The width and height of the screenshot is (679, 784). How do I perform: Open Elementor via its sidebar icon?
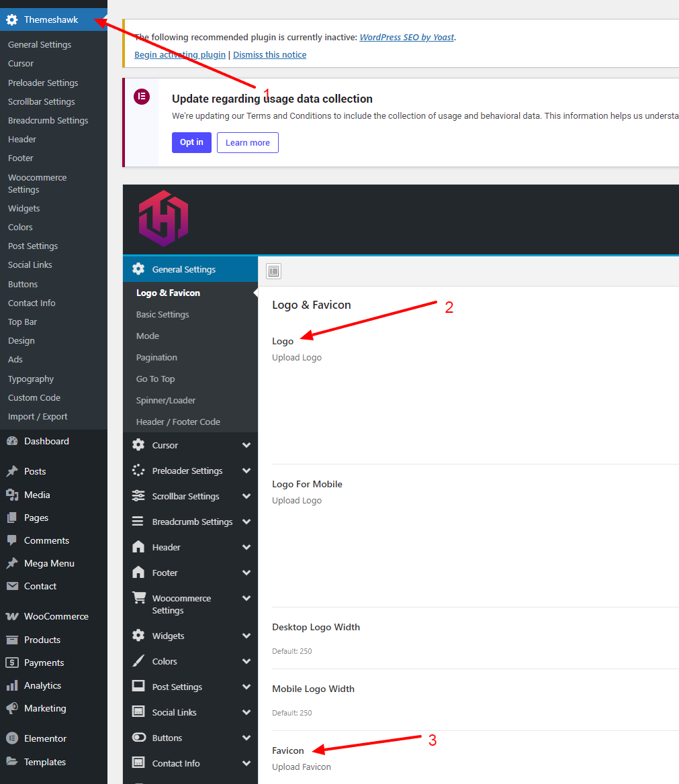coord(11,738)
